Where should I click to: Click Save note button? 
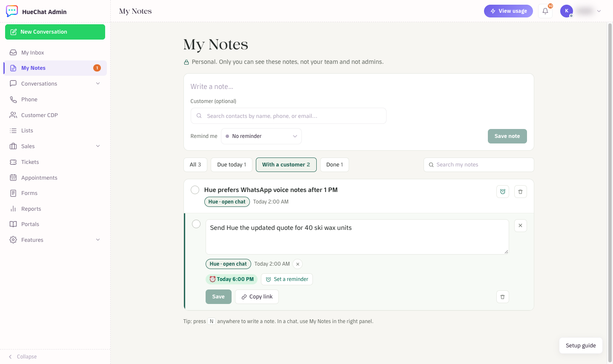507,136
